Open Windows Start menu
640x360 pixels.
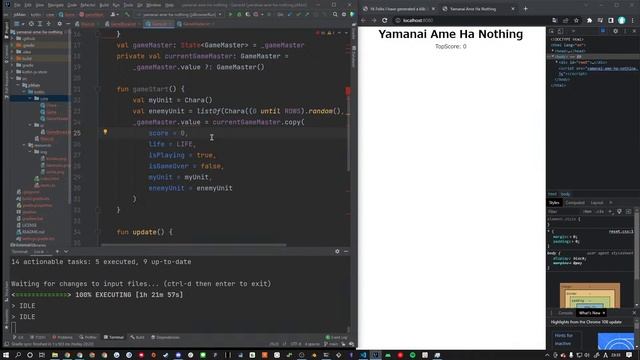(x=6, y=355)
